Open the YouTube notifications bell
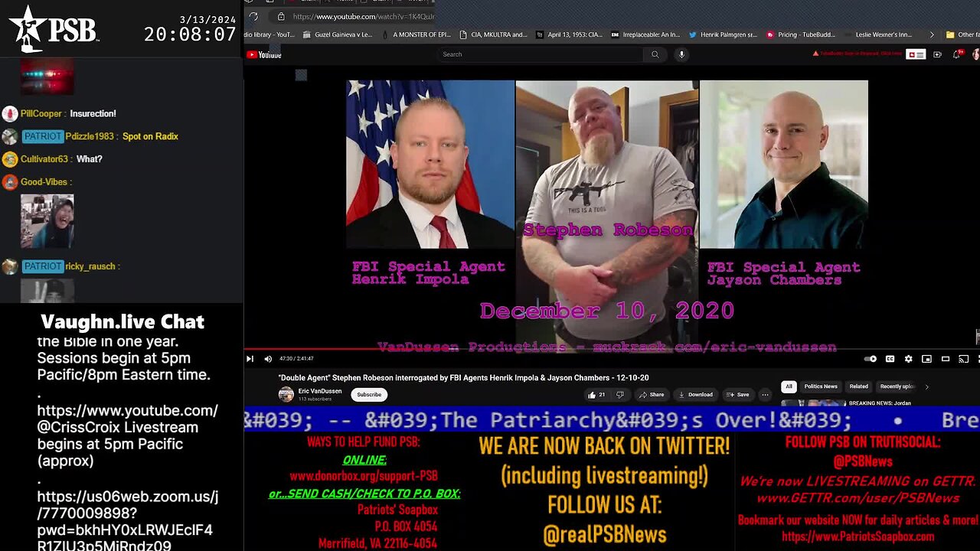The width and height of the screenshot is (980, 551). [x=957, y=54]
